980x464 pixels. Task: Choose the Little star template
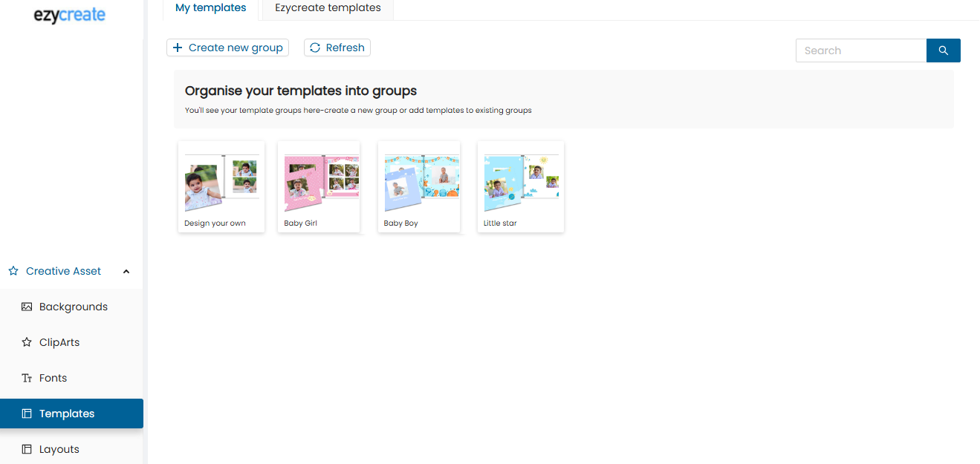point(520,186)
